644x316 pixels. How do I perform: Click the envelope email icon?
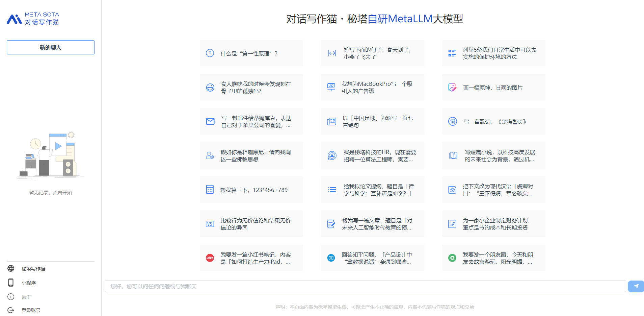[x=210, y=121]
